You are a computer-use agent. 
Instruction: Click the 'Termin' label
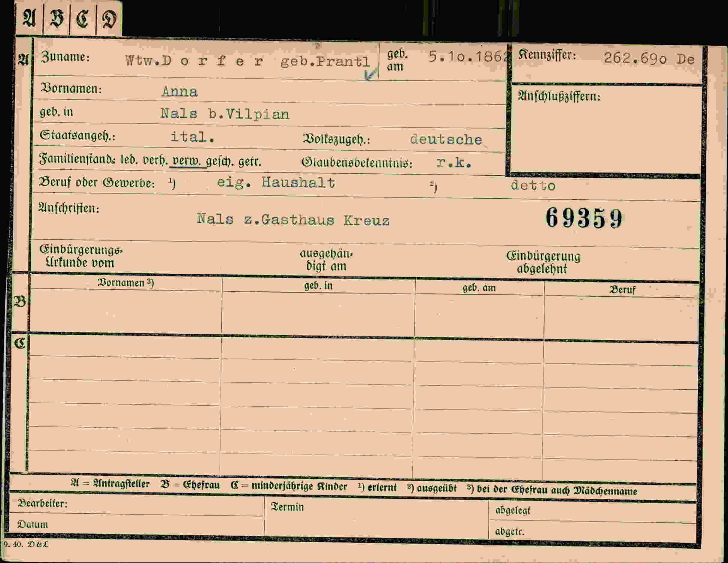pyautogui.click(x=287, y=507)
